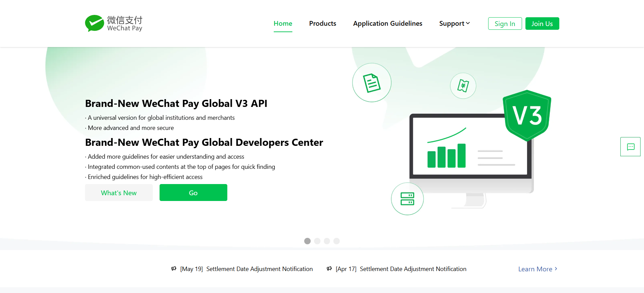Follow the Learn More link
The width and height of the screenshot is (644, 293).
point(538,269)
